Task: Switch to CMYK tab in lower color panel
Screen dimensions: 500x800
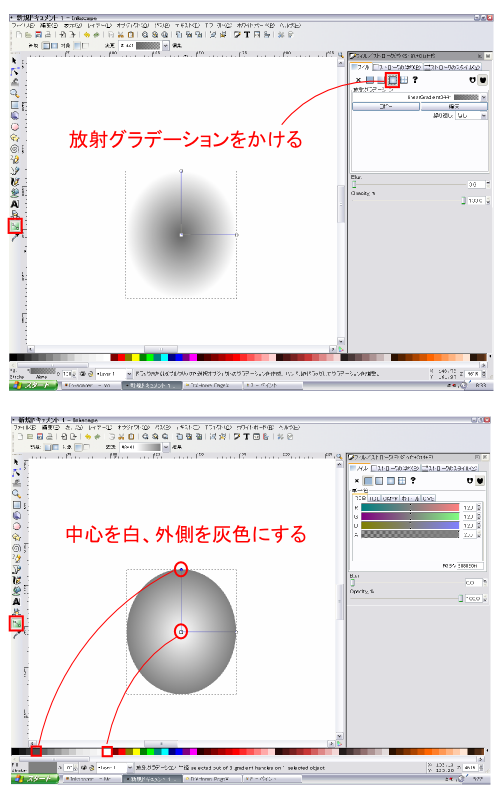Action: 390,498
